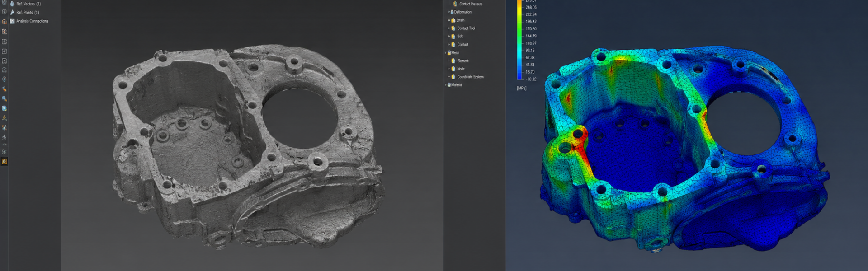Click legend value 41.51

(x=530, y=65)
